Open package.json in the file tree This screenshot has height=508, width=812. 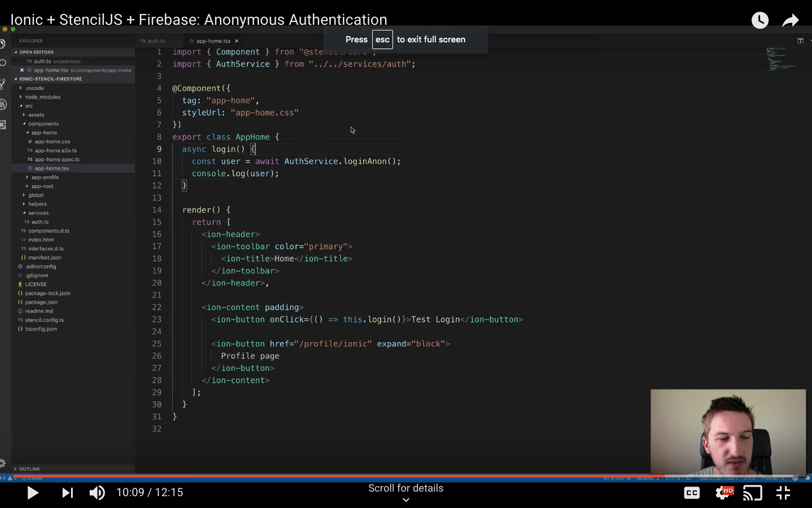coord(41,302)
